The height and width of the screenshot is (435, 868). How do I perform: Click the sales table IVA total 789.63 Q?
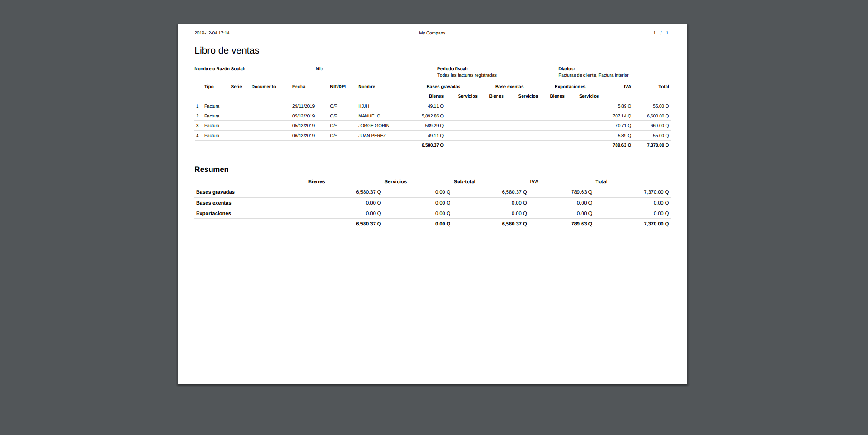621,145
